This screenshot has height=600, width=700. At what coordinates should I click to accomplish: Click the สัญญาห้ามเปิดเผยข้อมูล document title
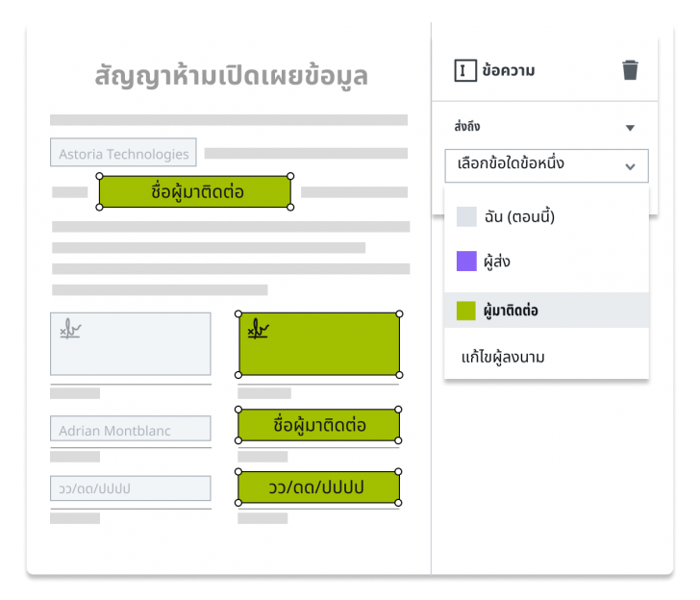pyautogui.click(x=231, y=76)
